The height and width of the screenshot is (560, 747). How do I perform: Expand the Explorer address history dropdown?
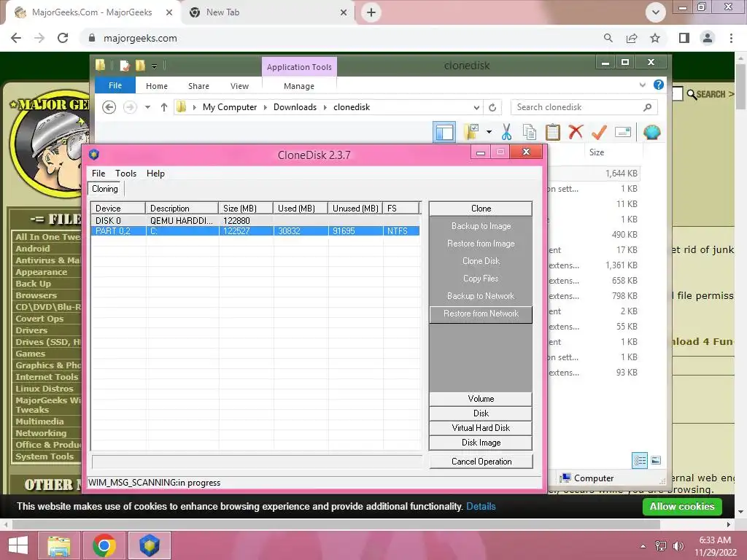point(476,108)
